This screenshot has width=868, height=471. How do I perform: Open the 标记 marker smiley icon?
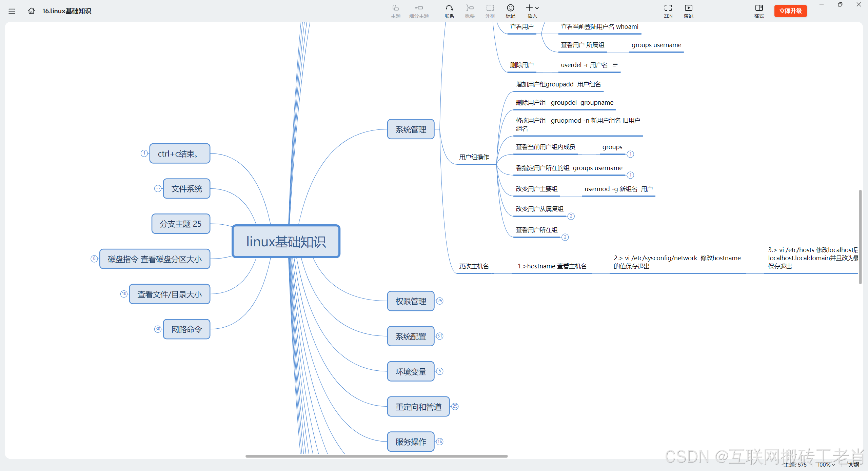(x=510, y=11)
